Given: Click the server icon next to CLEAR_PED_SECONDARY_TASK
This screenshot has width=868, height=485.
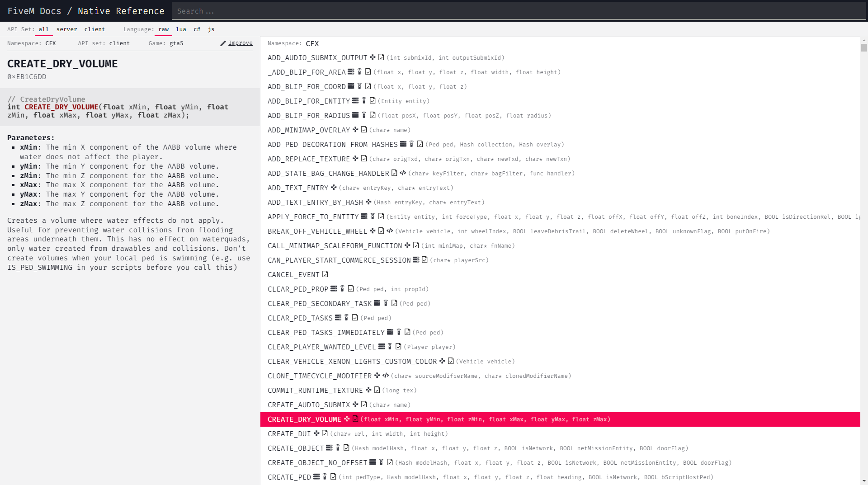Looking at the screenshot, I should [377, 303].
